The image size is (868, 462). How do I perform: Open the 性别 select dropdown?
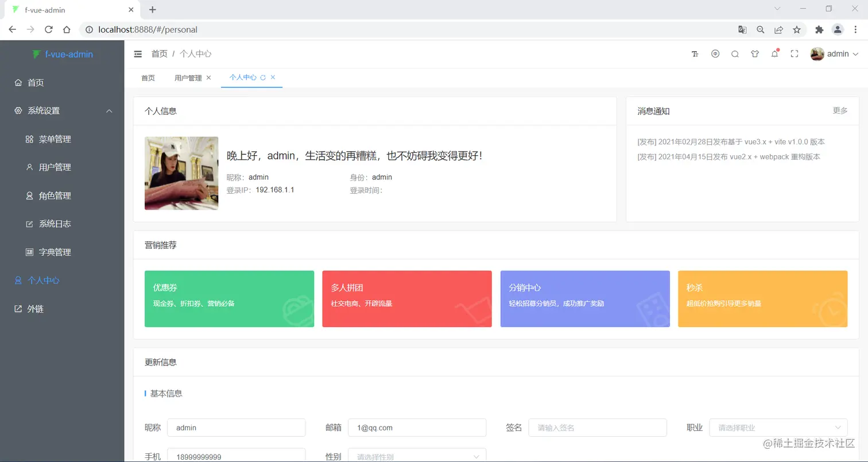click(x=417, y=457)
